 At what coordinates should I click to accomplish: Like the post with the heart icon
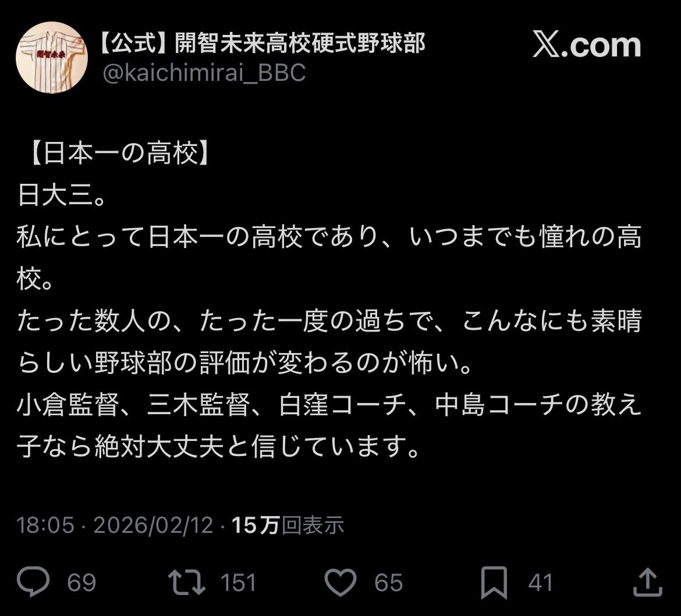pos(340,582)
